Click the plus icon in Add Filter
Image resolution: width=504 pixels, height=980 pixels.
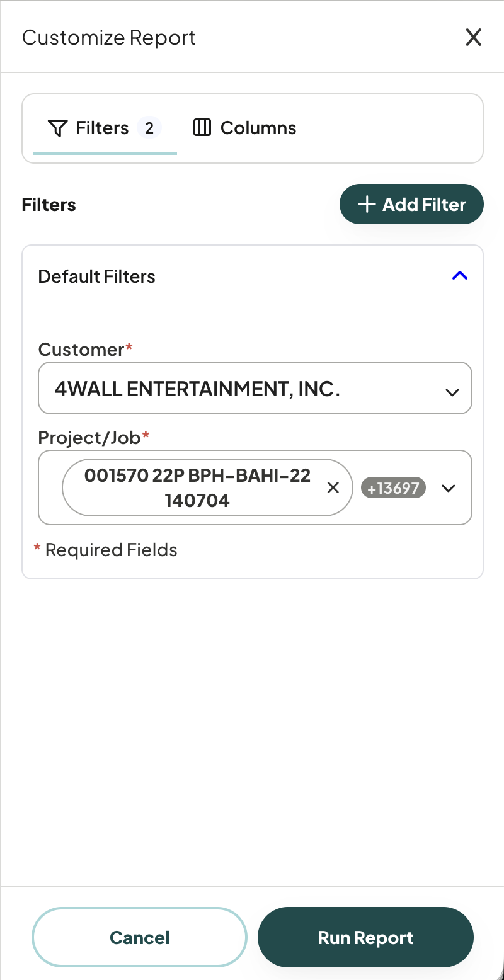point(367,205)
